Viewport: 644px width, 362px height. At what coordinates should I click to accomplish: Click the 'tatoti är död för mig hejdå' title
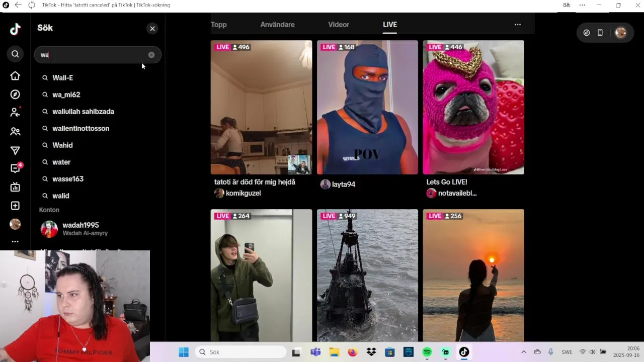(255, 182)
